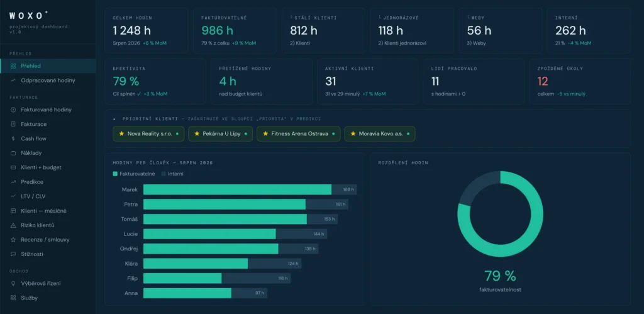Click the Zpožděné úkoly 12 value
The width and height of the screenshot is (644, 314).
[x=543, y=81]
